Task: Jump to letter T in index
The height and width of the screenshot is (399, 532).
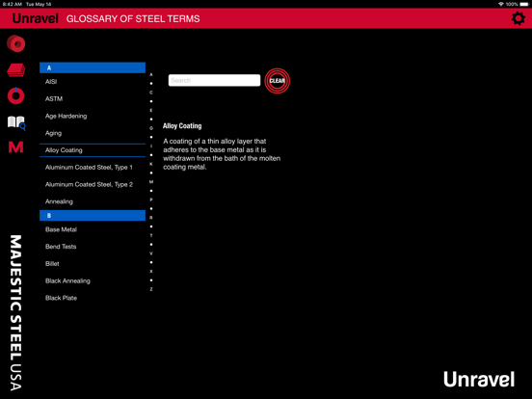Action: point(151,235)
